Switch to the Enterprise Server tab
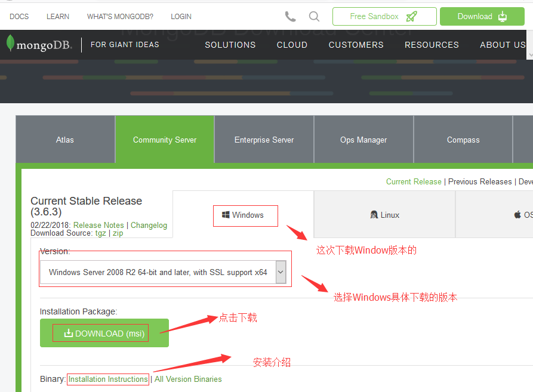 point(264,140)
